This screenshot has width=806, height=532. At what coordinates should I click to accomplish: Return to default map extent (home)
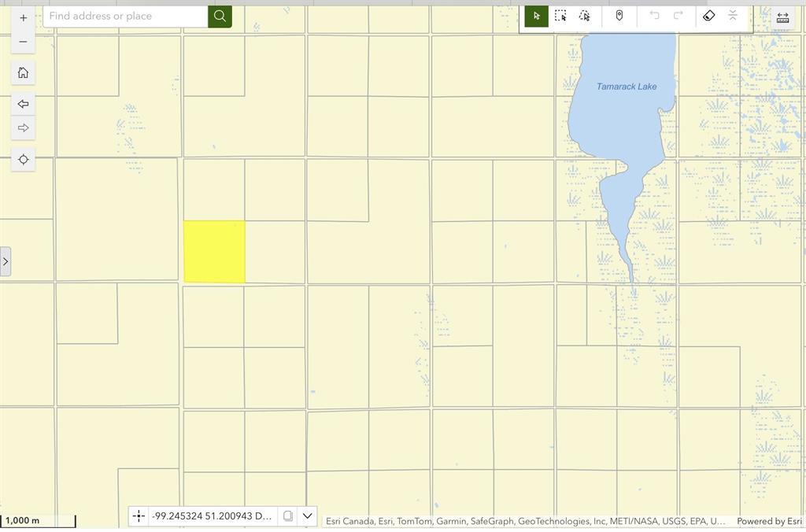point(23,73)
